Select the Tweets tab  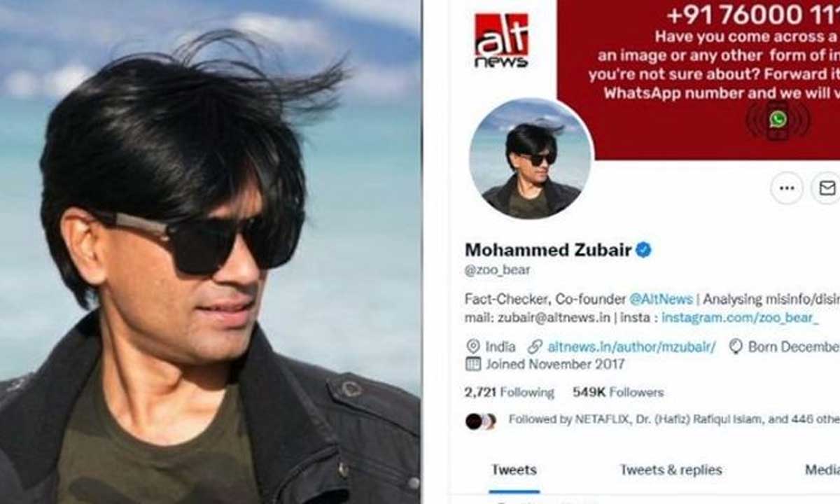pyautogui.click(x=514, y=470)
